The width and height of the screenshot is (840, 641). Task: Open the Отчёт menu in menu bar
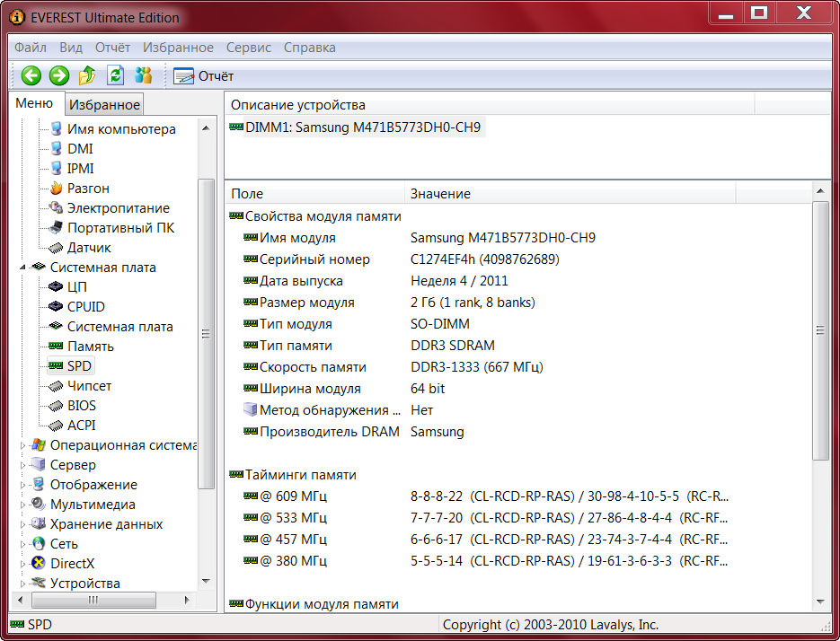click(x=112, y=48)
